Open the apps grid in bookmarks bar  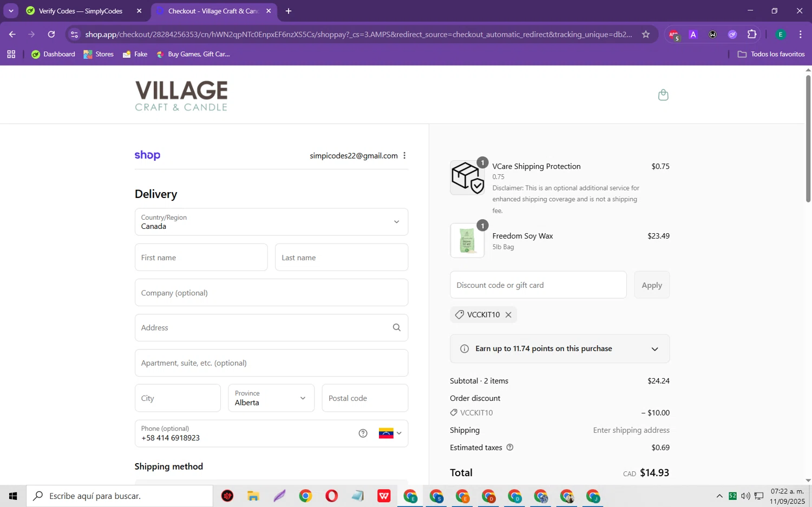click(11, 54)
